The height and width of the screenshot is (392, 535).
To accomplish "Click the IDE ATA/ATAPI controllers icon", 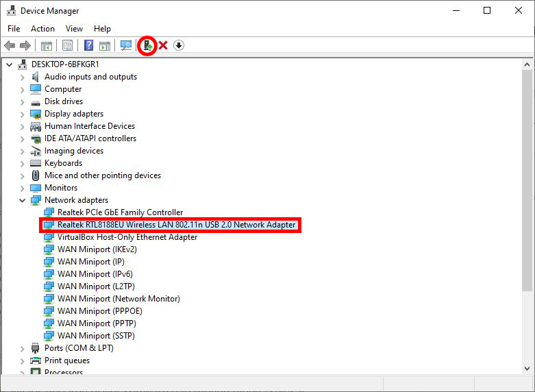I will (x=36, y=138).
